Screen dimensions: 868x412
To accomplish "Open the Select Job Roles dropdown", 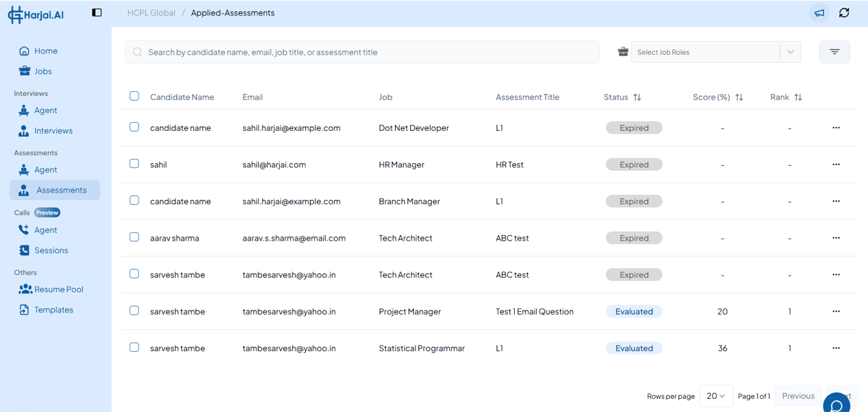I will click(x=716, y=52).
